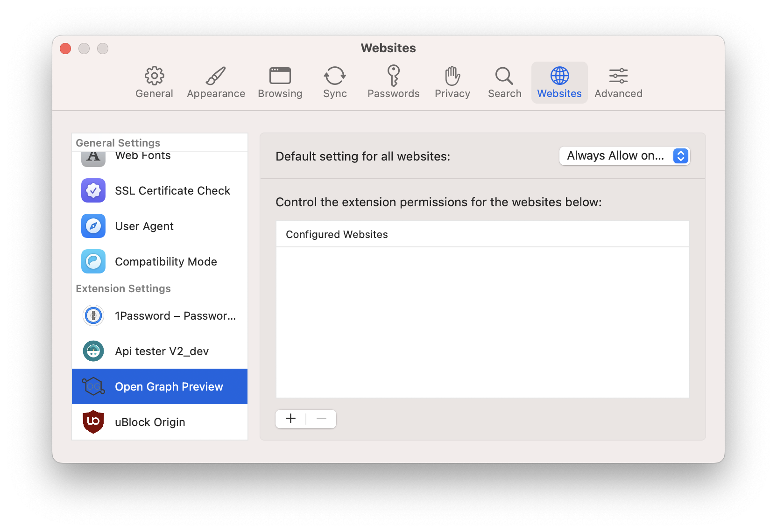Switch to the Advanced tab
777x532 pixels.
[618, 82]
